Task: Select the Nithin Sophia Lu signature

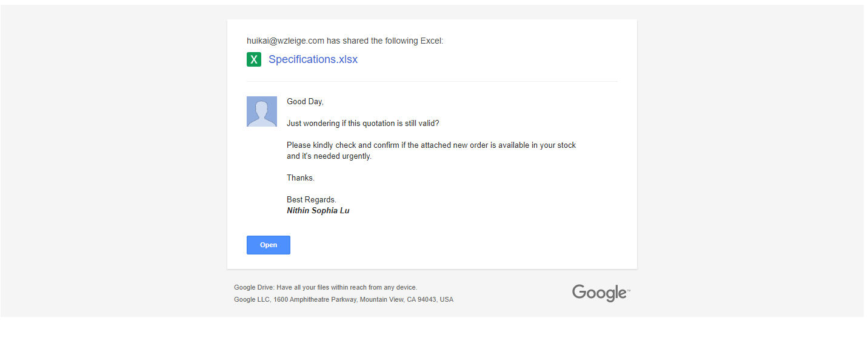Action: 318,211
